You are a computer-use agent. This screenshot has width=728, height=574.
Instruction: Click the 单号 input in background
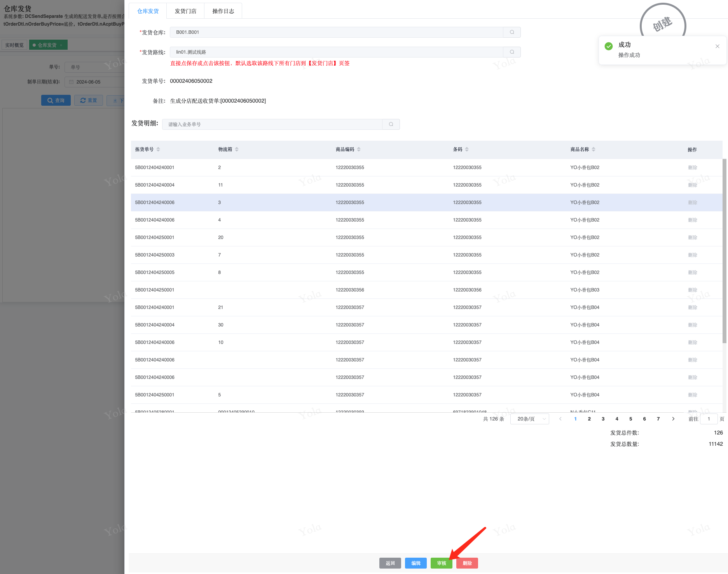click(x=95, y=67)
